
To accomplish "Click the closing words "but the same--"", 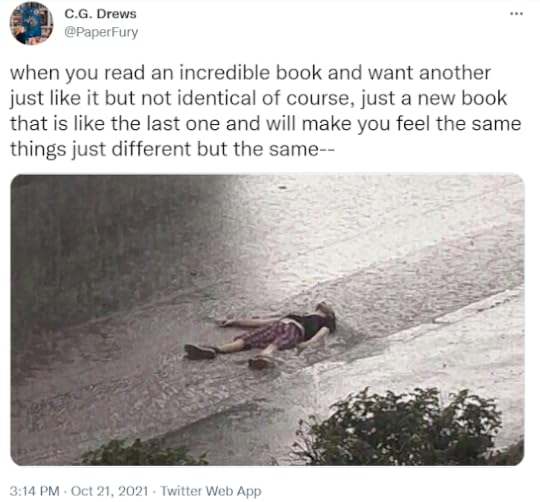I will click(266, 149).
